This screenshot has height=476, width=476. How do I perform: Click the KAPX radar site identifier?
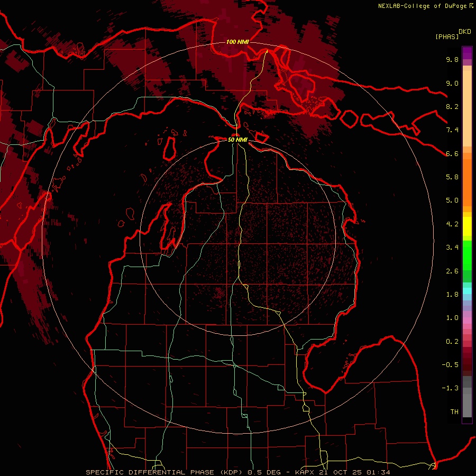pos(305,472)
